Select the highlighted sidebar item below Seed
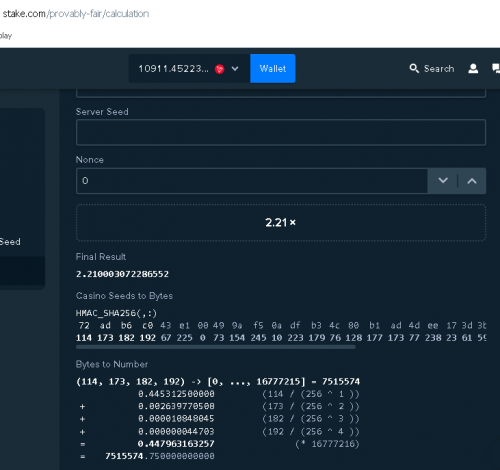The height and width of the screenshot is (470, 500). click(x=22, y=270)
